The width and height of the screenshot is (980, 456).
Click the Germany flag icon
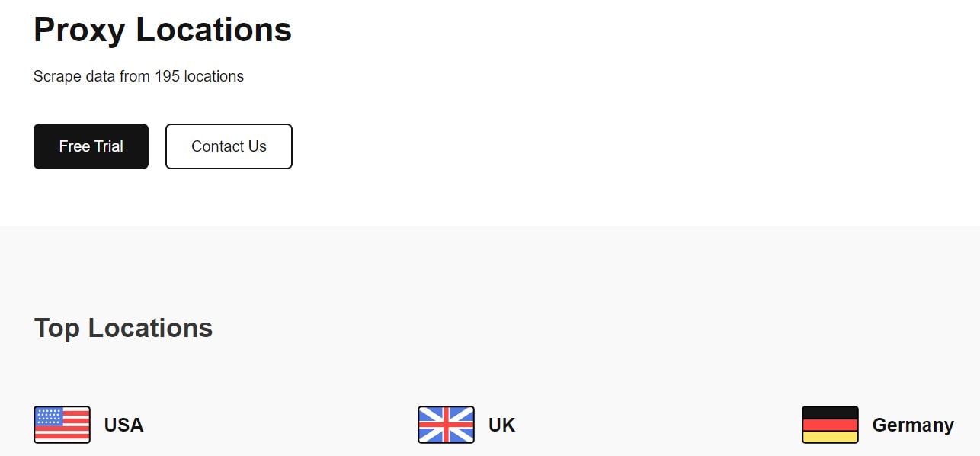tap(830, 425)
